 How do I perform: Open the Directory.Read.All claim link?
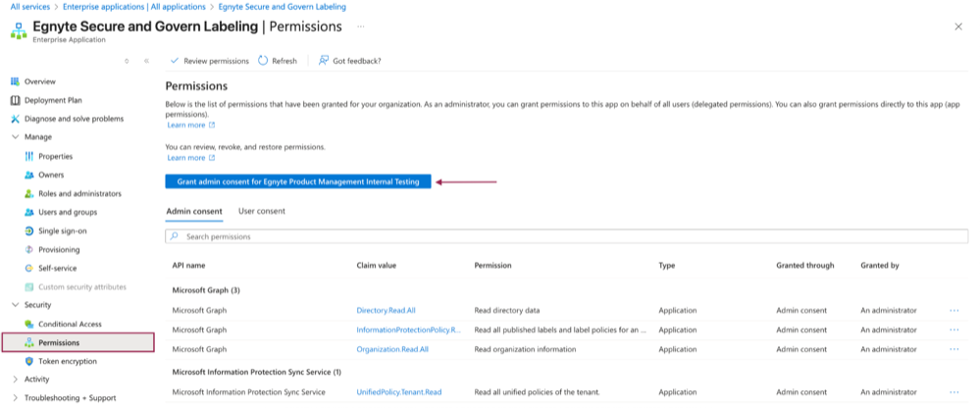[x=386, y=310]
